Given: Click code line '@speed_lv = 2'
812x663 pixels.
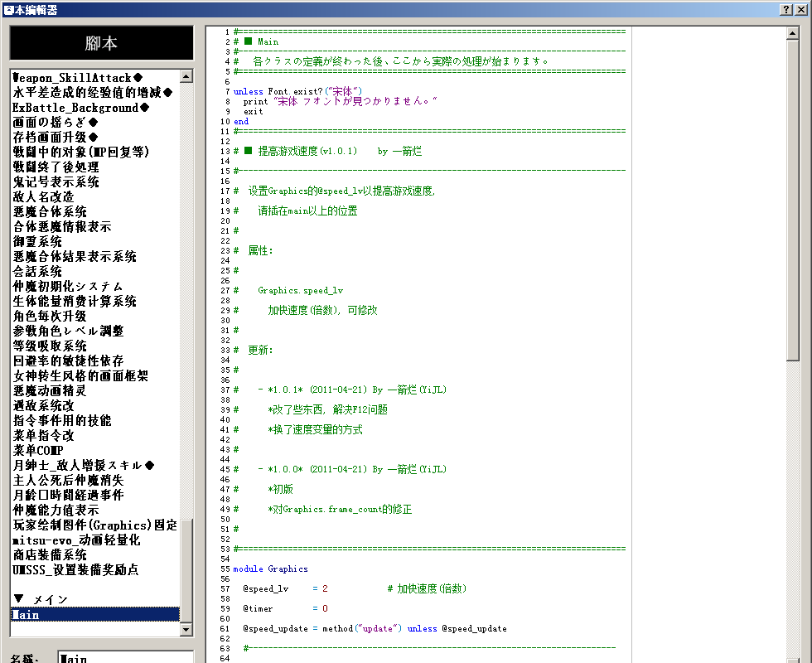Looking at the screenshot, I should click(x=285, y=589).
